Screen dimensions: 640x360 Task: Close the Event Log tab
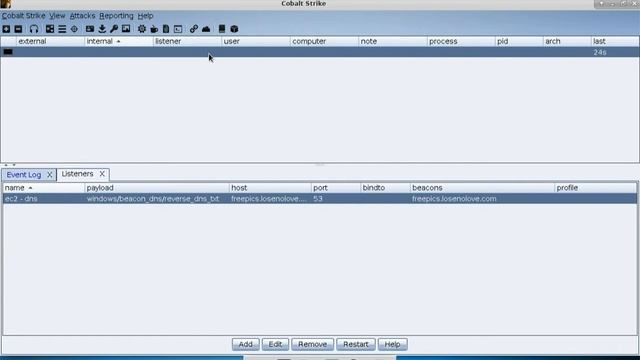pyautogui.click(x=49, y=175)
